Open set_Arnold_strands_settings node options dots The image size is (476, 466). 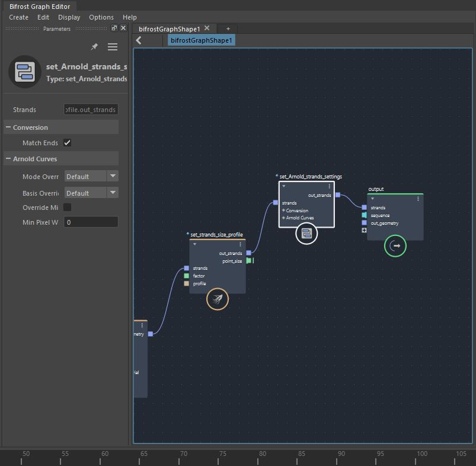click(x=330, y=186)
